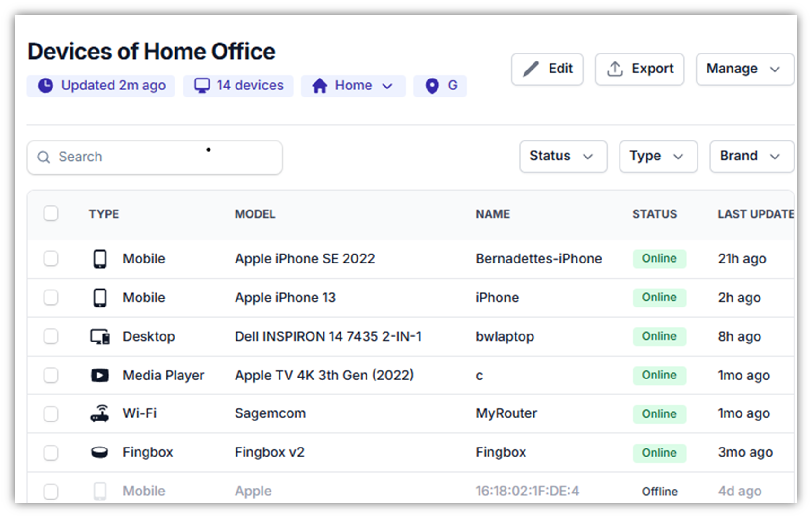Click the Wi-Fi router icon for Sagemcom

click(x=100, y=414)
